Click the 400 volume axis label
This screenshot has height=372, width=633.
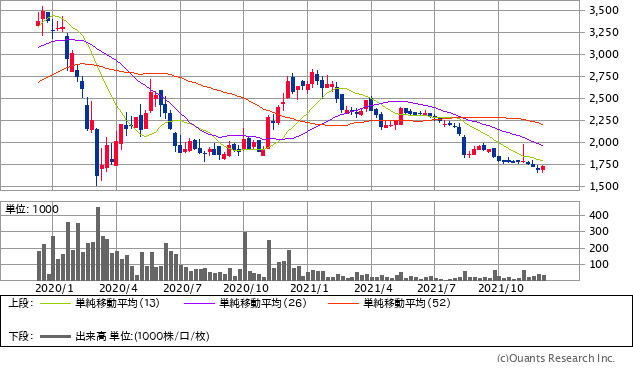click(x=599, y=215)
